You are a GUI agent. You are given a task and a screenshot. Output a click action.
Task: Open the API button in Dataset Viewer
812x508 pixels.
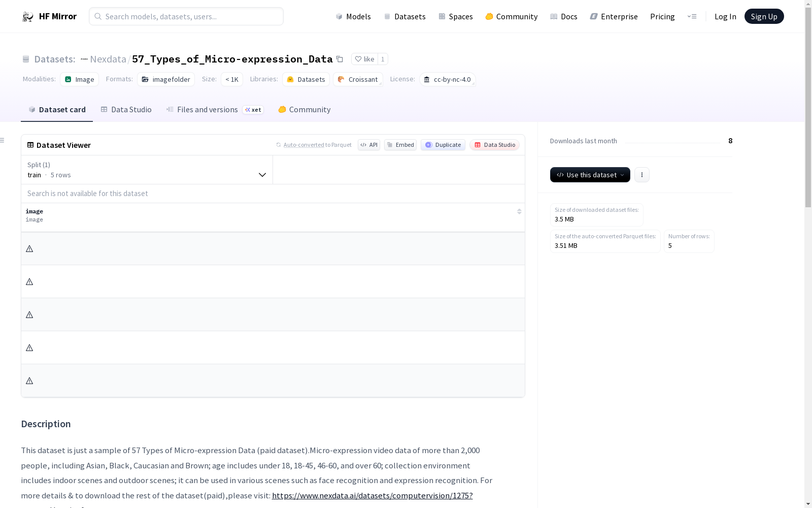point(369,145)
